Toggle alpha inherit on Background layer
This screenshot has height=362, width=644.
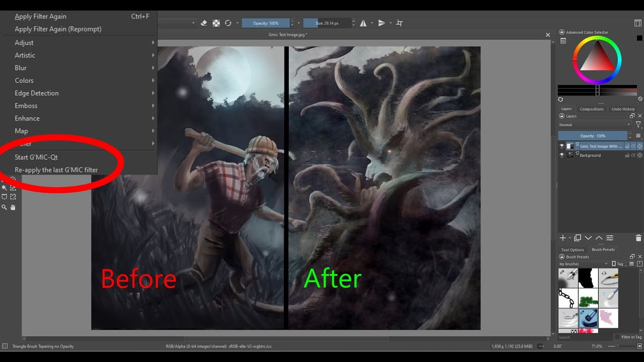(x=634, y=155)
